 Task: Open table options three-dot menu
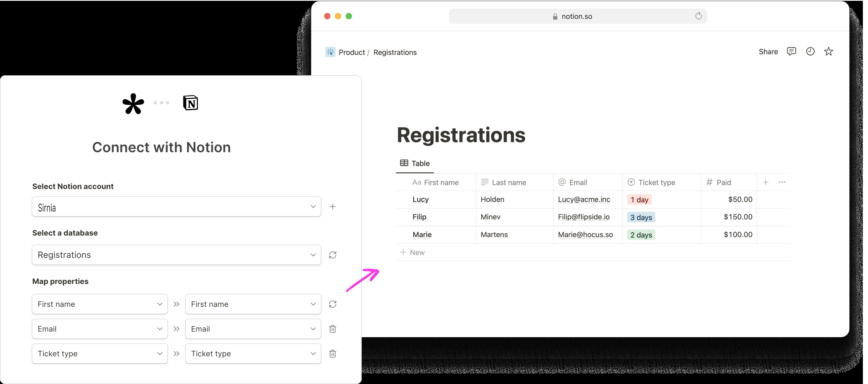[782, 182]
